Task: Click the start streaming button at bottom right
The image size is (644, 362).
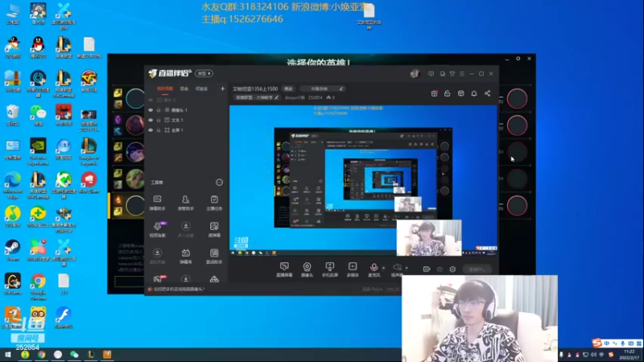Action: (477, 269)
